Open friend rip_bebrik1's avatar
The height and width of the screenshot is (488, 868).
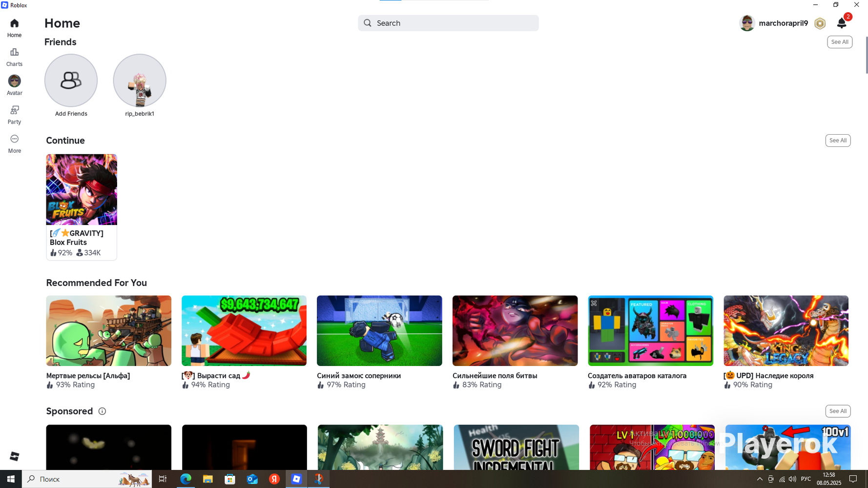tap(140, 81)
